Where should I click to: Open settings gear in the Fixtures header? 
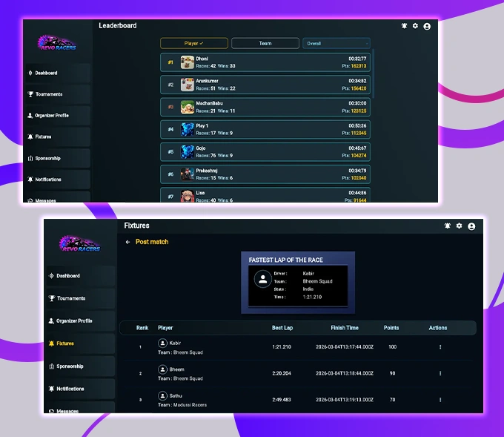click(459, 226)
